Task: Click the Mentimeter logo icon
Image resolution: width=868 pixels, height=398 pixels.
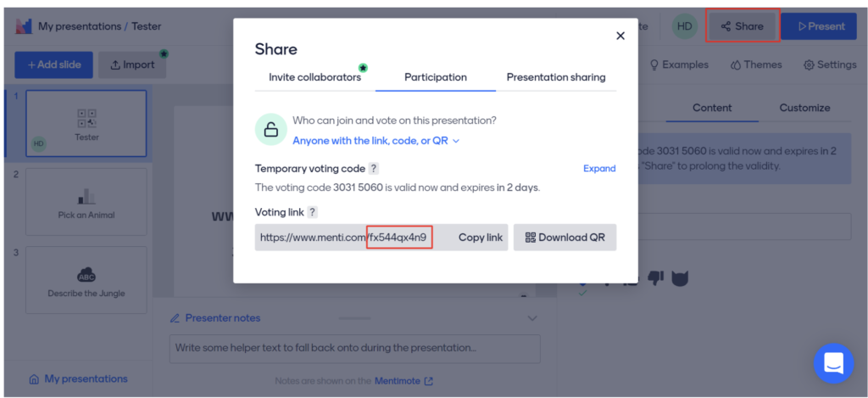Action: tap(24, 26)
